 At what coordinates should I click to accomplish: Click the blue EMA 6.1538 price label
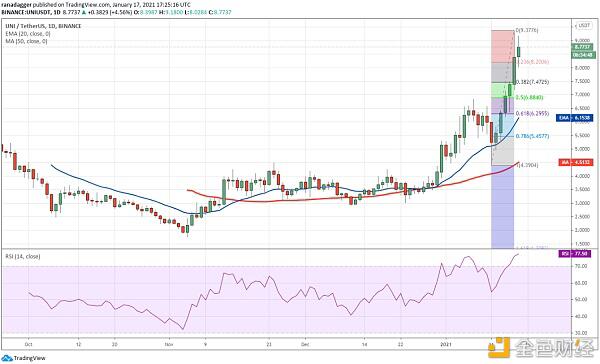(x=575, y=118)
